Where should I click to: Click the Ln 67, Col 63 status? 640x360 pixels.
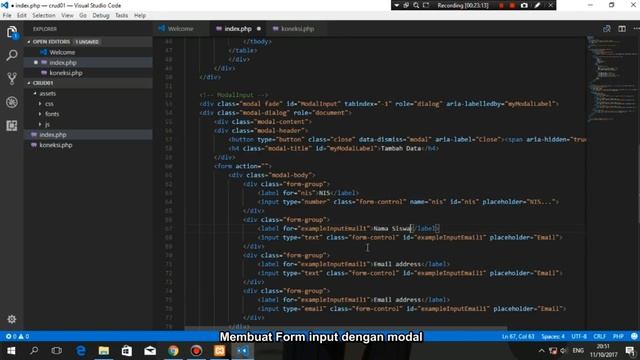point(518,336)
